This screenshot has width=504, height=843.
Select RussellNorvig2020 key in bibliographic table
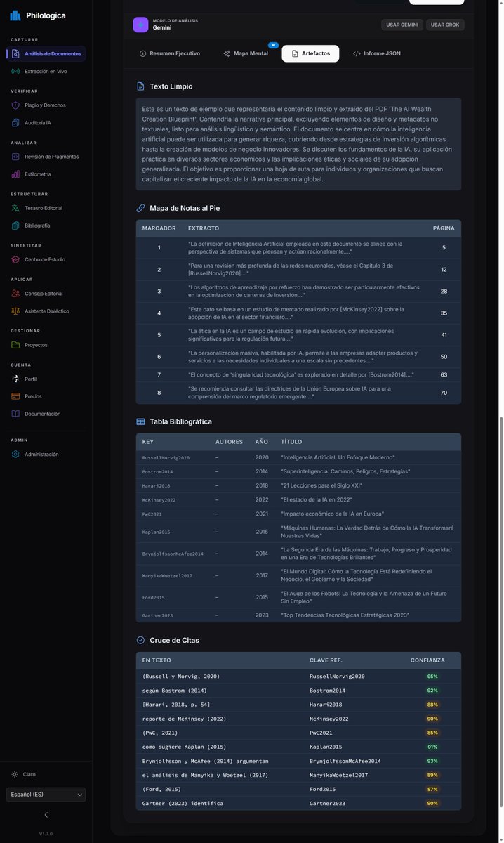[166, 457]
